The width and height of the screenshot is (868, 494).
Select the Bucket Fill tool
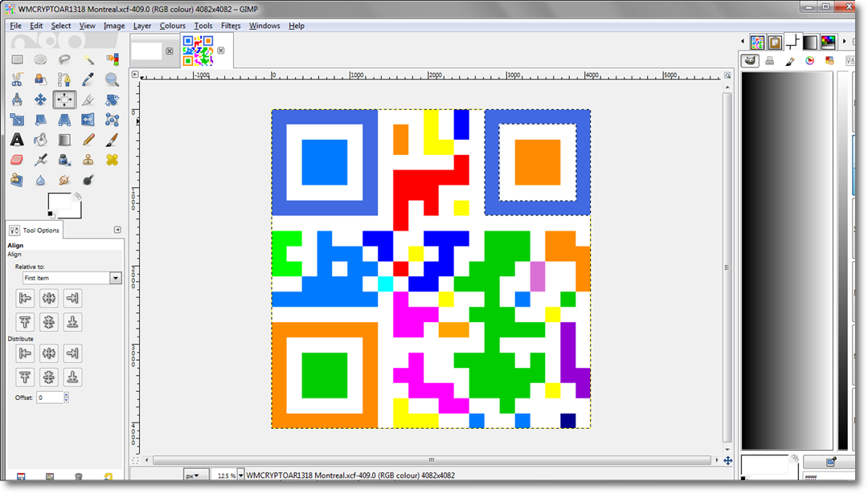click(40, 140)
